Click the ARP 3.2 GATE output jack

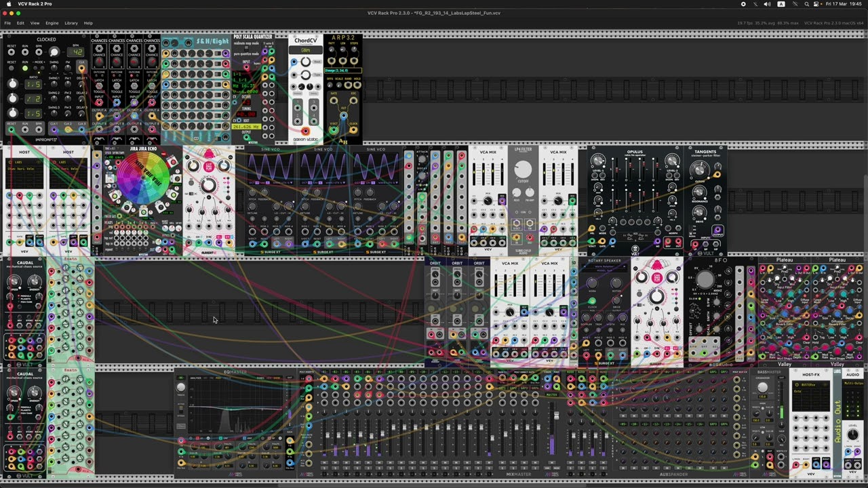coord(334,101)
